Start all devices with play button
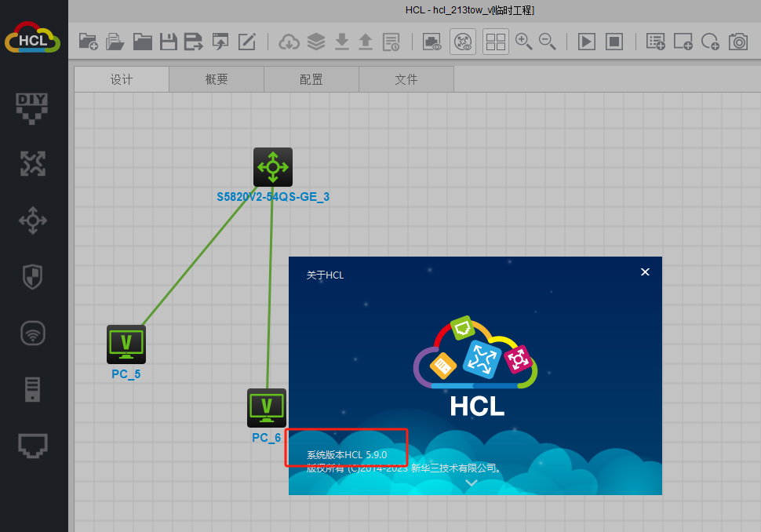 [587, 42]
